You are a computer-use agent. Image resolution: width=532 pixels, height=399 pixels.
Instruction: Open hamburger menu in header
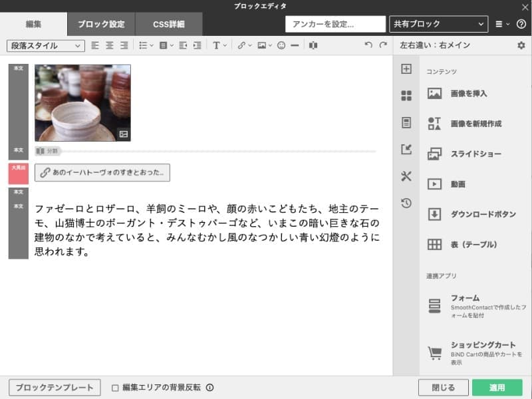pos(502,24)
